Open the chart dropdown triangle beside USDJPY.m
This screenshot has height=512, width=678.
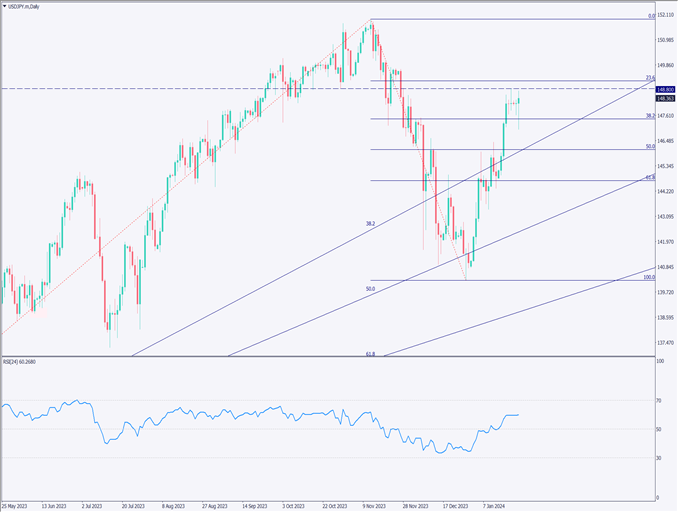click(x=5, y=7)
